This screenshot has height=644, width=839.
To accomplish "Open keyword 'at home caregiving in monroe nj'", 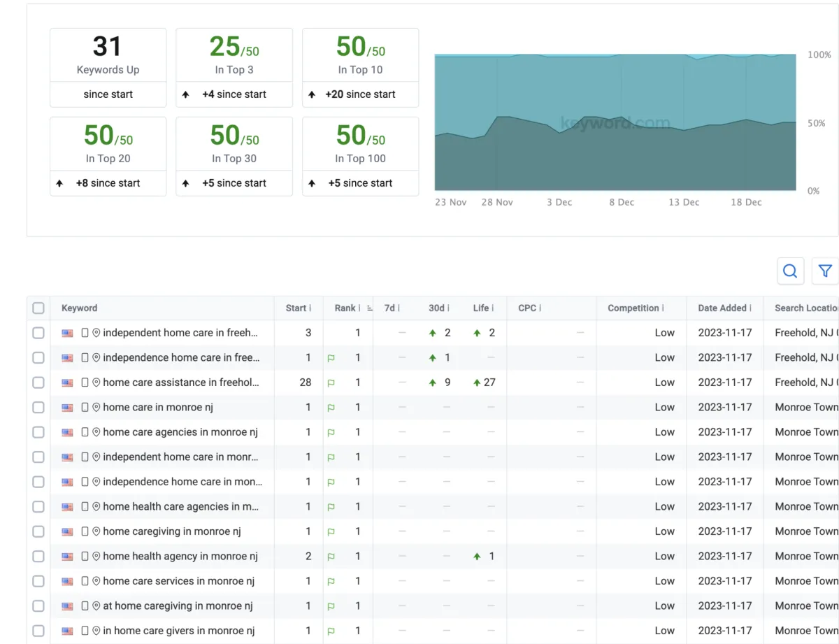I will pyautogui.click(x=178, y=606).
